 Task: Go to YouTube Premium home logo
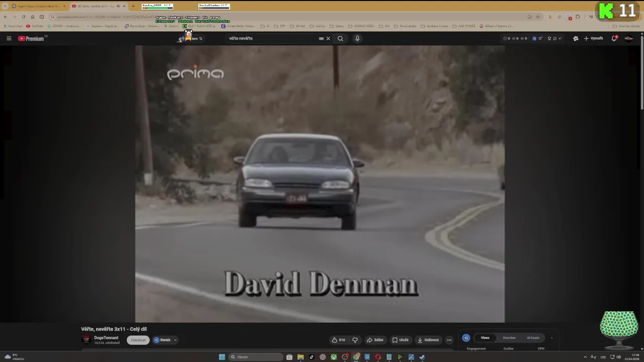(x=32, y=38)
